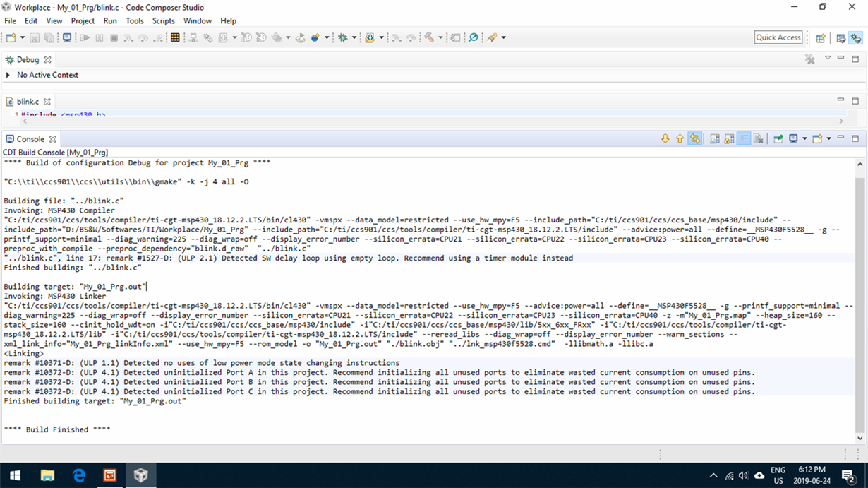Click console scrollbar down arrow
This screenshot has height=488, width=868.
(860, 439)
